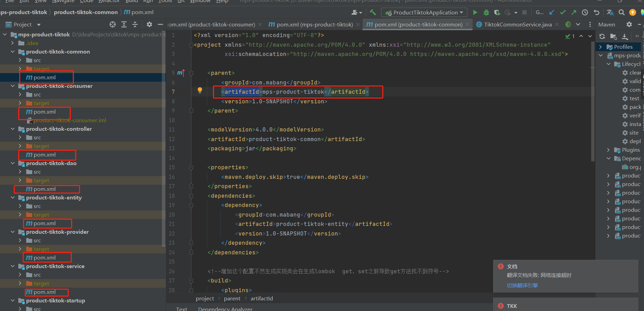Open the Project view selector dropdown

tap(38, 25)
